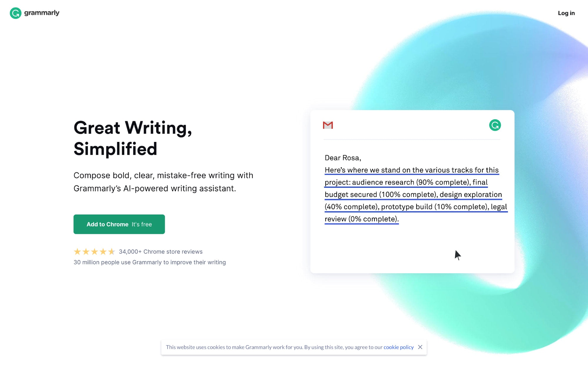Click 'Add to Chrome' button
The width and height of the screenshot is (588, 367).
119,224
